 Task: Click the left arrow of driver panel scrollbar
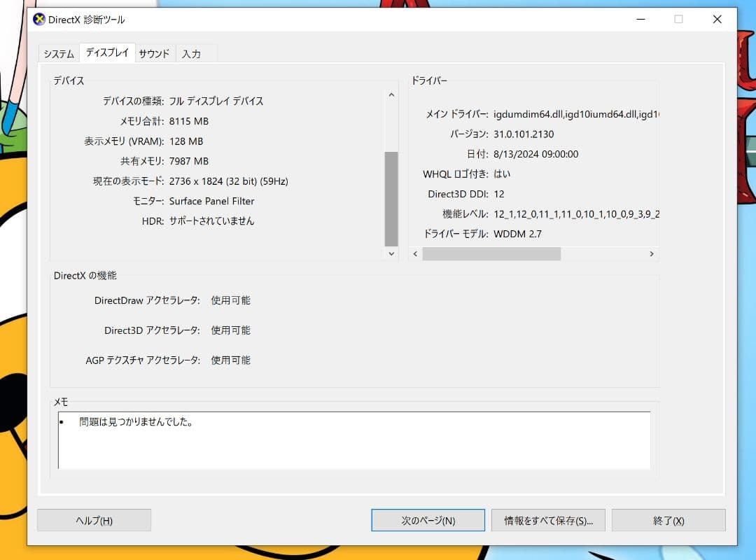415,254
